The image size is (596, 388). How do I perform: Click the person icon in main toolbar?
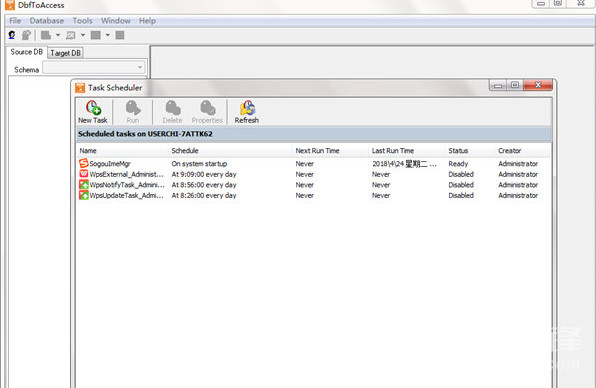pyautogui.click(x=12, y=35)
